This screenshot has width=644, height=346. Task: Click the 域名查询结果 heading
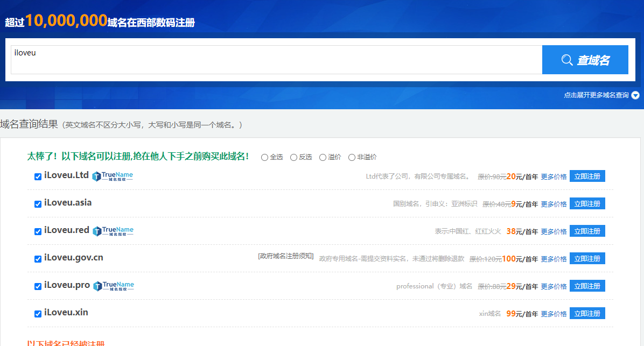[29, 124]
